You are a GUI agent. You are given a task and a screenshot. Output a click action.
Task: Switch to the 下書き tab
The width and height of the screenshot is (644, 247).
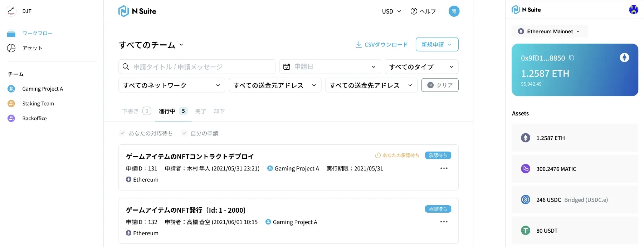(137, 111)
